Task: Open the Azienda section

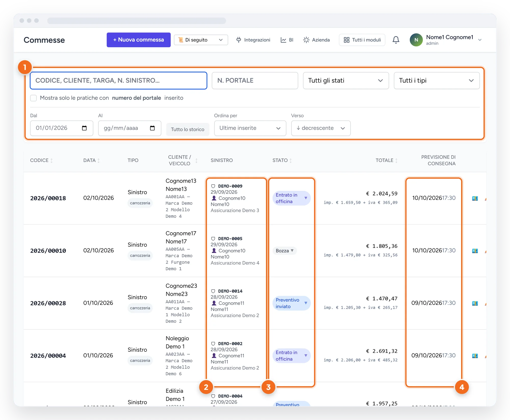Action: (x=316, y=40)
